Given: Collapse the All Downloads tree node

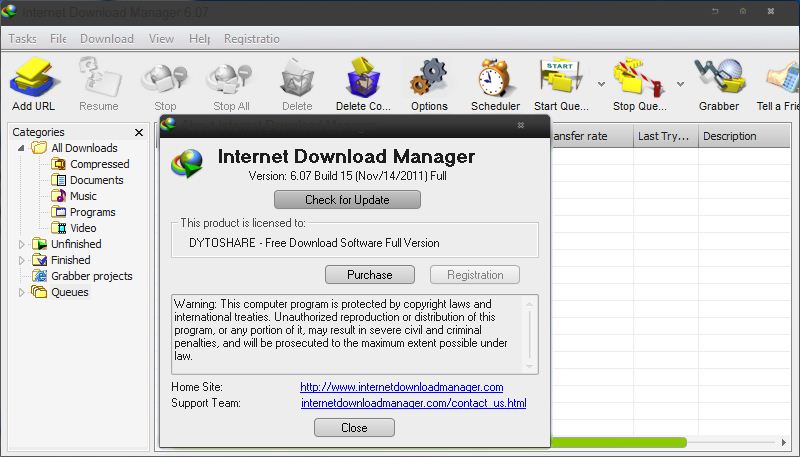Looking at the screenshot, I should pos(21,148).
